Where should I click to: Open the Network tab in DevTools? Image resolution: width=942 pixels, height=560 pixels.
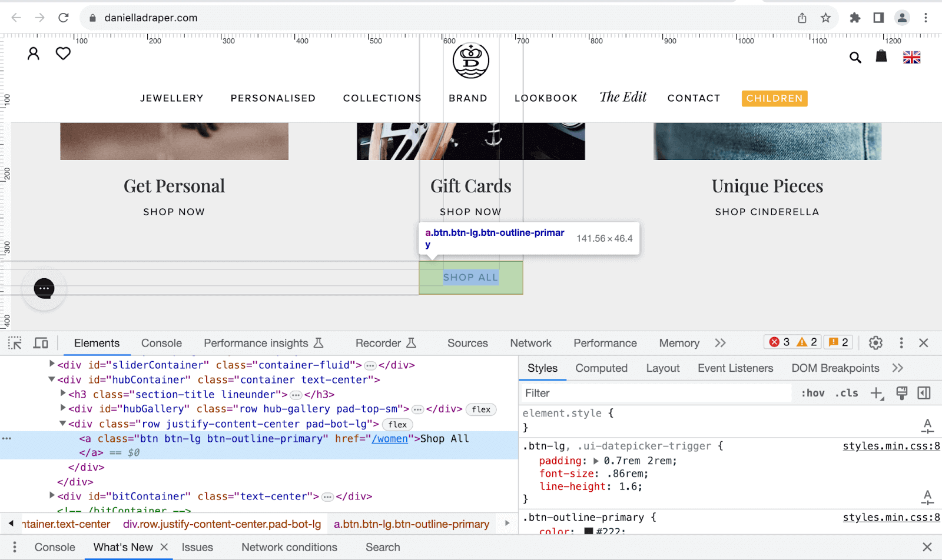point(530,343)
